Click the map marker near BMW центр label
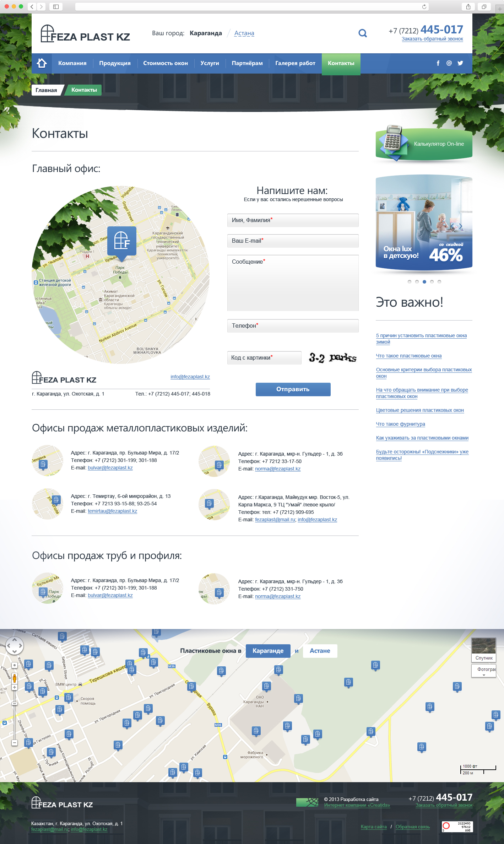504x844 pixels. tap(69, 698)
